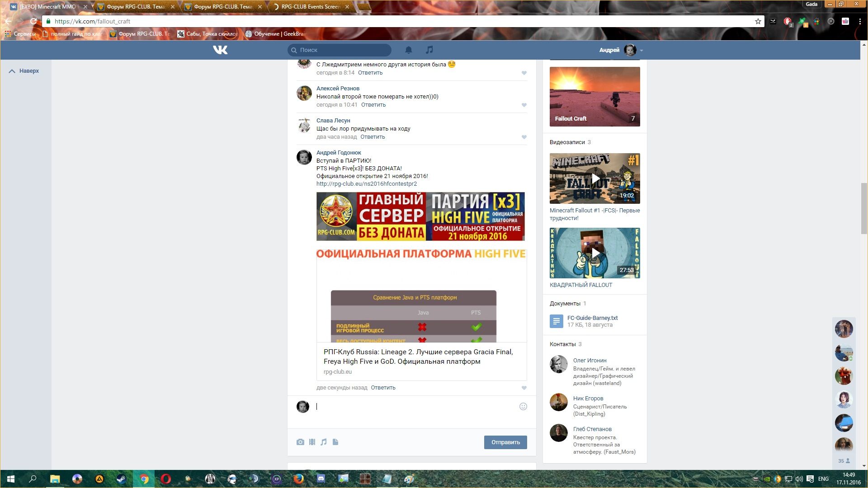Attach a document with file icon

(335, 442)
